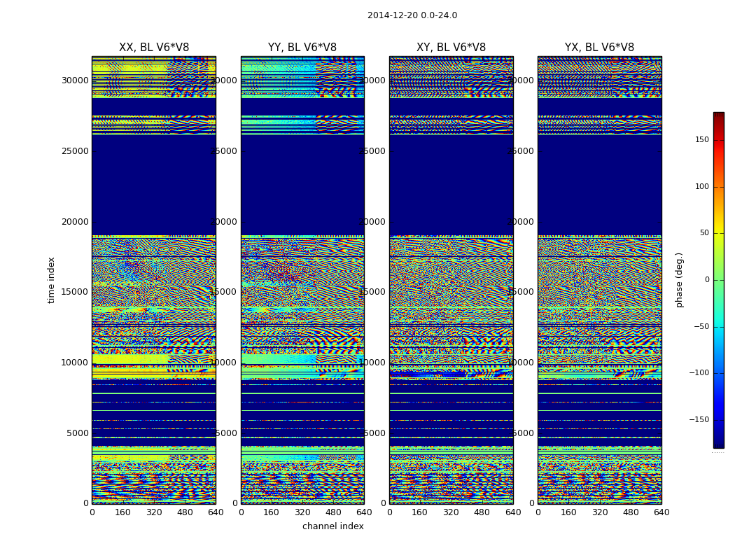Click the XY phase waterfall image
735x560 pixels.
[x=451, y=280]
